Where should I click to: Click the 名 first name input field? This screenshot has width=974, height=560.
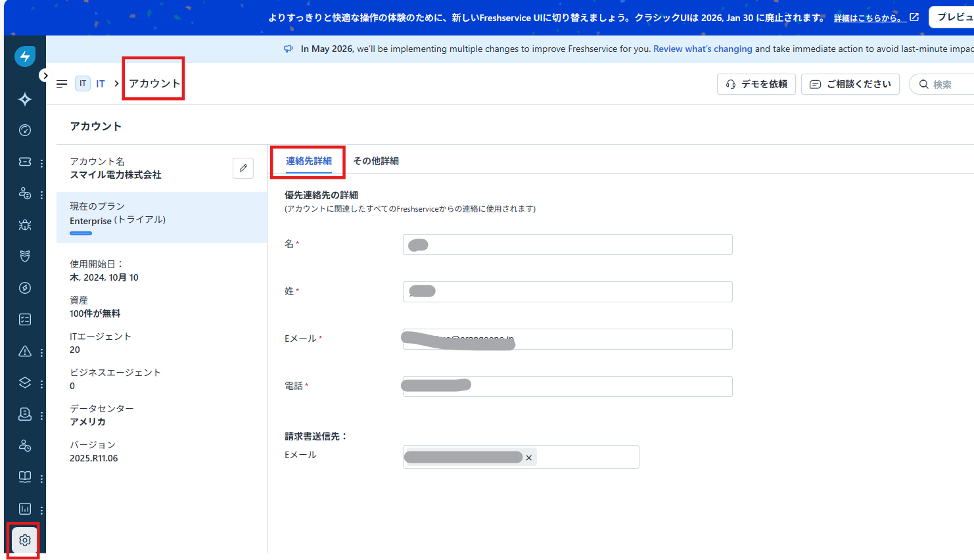[x=568, y=245]
